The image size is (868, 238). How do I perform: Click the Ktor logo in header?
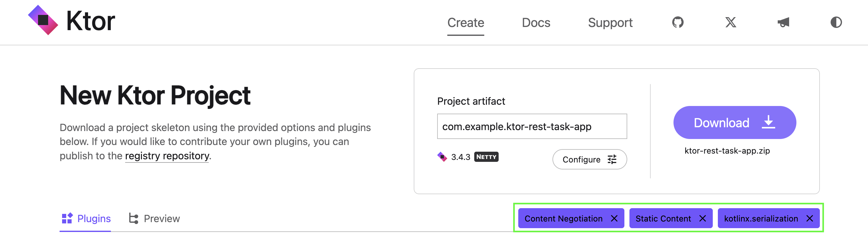coord(71,20)
